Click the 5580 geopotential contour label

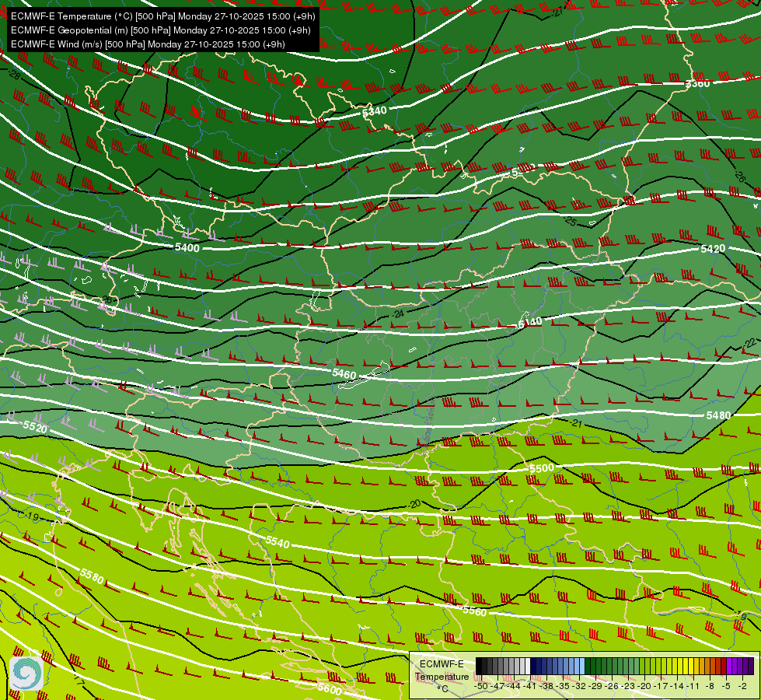(92, 576)
